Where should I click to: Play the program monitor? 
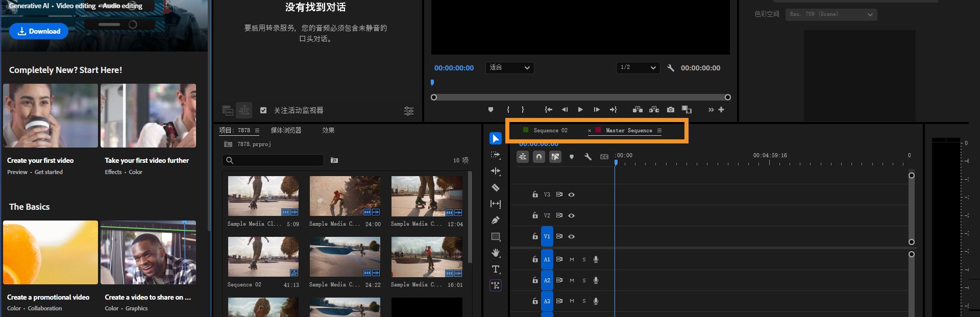tap(580, 110)
